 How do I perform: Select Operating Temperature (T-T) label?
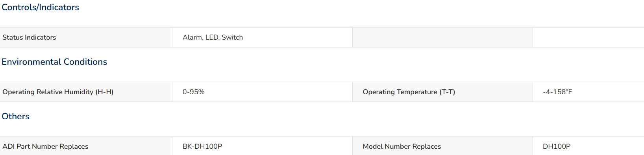409,92
